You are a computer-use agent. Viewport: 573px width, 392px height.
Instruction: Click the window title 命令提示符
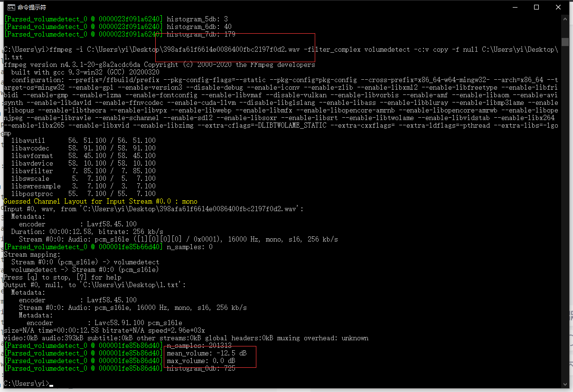click(x=32, y=7)
